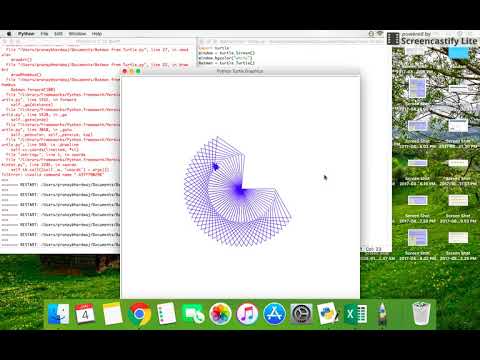
Task: Click the 'import turtle' line in editor
Action: [214, 48]
